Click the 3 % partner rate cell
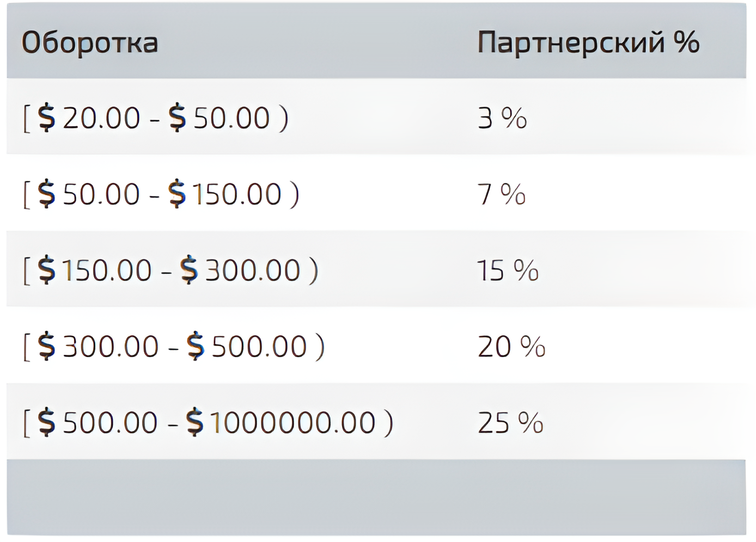Viewport: 756px width, 542px height. (x=502, y=118)
